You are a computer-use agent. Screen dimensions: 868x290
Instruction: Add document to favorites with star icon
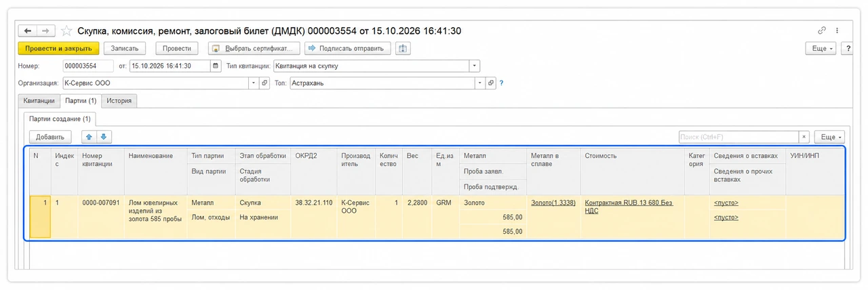(x=66, y=31)
